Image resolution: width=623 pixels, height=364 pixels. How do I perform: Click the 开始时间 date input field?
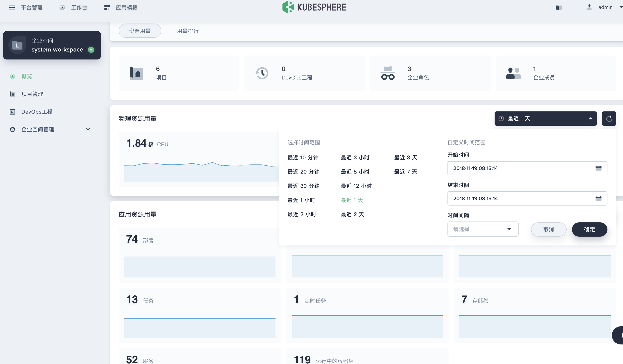point(527,168)
